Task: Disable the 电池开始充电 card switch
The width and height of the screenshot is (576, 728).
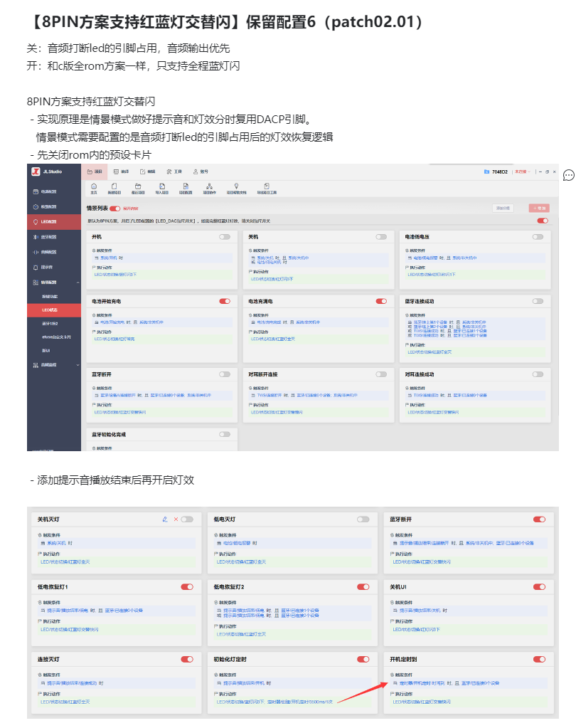Action: (x=225, y=301)
